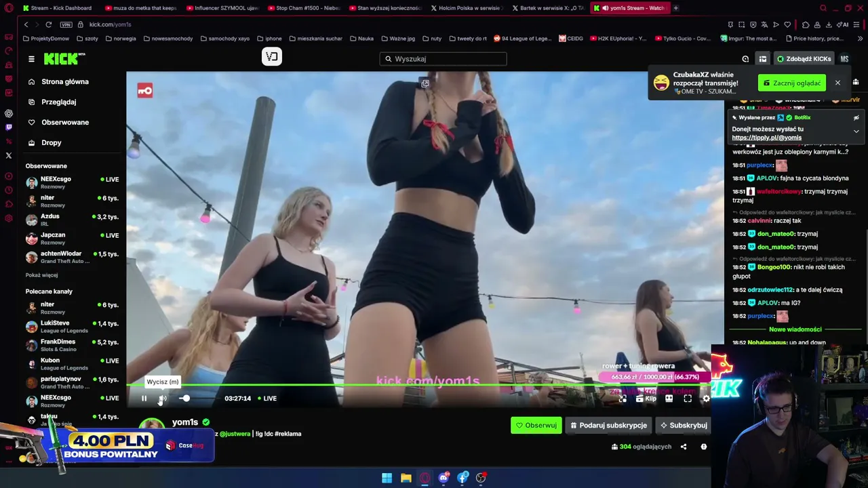Toggle the browser VPN badge
This screenshot has width=868, height=488.
[x=66, y=24]
